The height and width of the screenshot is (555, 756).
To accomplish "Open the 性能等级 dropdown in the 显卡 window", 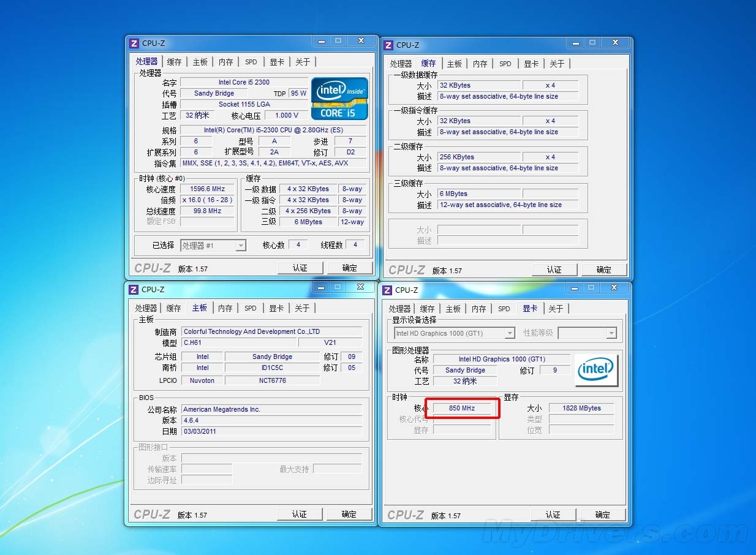I will (611, 333).
